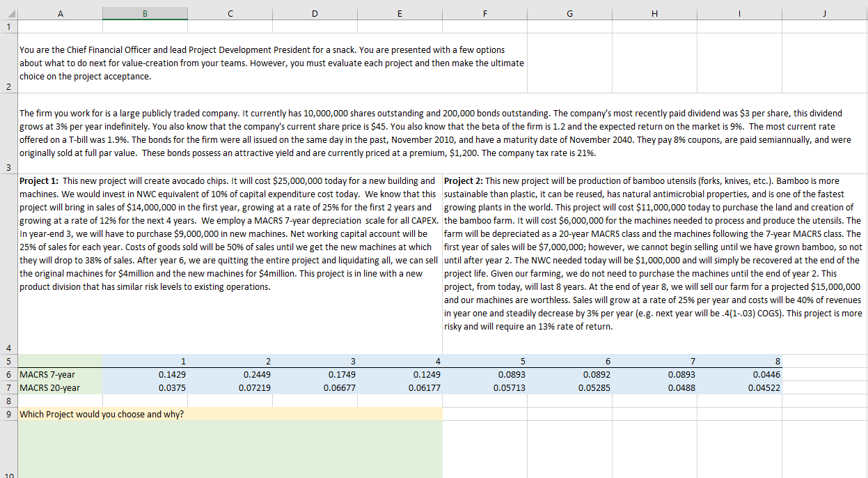Select the cell containing value 0.04522
This screenshot has width=868, height=478.
[x=739, y=388]
